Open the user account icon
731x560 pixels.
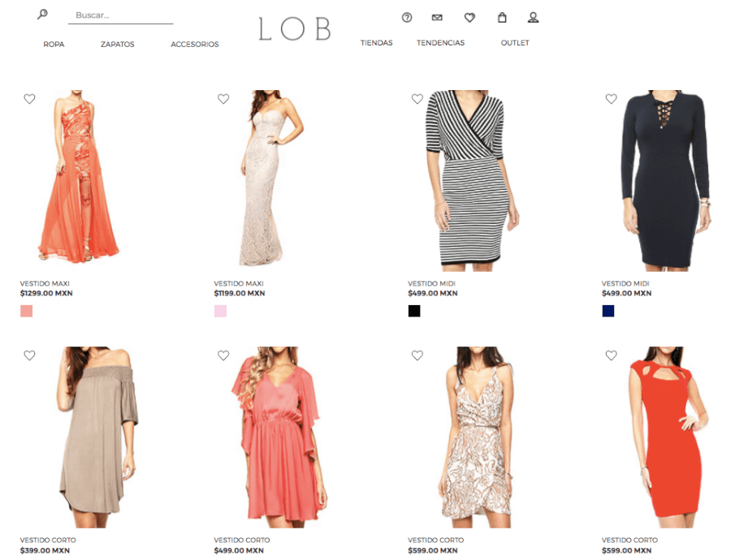coord(533,17)
